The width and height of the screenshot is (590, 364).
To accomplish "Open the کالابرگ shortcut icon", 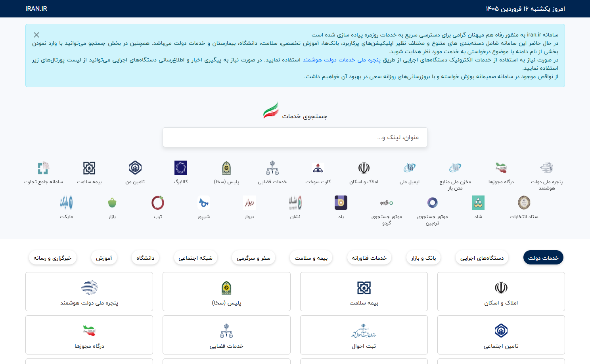I will coord(181,168).
